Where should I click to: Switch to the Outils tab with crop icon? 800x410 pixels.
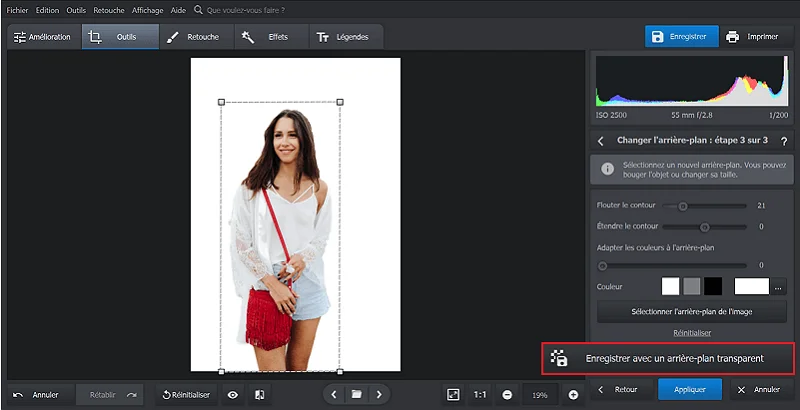(x=120, y=37)
